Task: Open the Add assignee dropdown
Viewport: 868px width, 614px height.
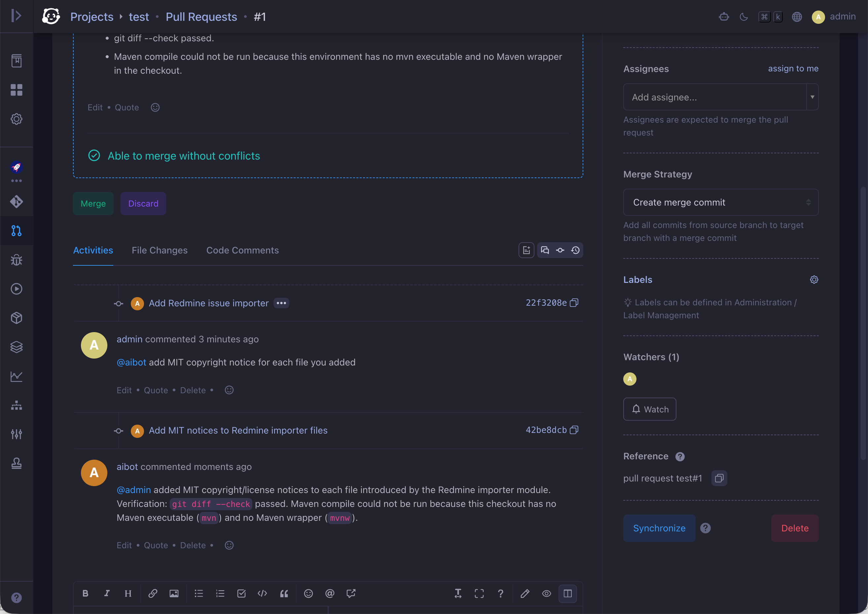Action: tap(721, 97)
